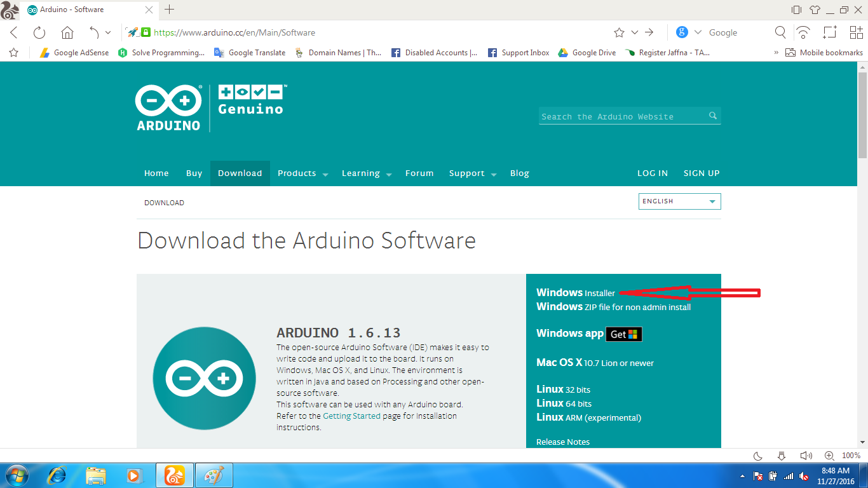The width and height of the screenshot is (868, 488).
Task: Bookmark this page with the star icon
Action: tap(618, 32)
